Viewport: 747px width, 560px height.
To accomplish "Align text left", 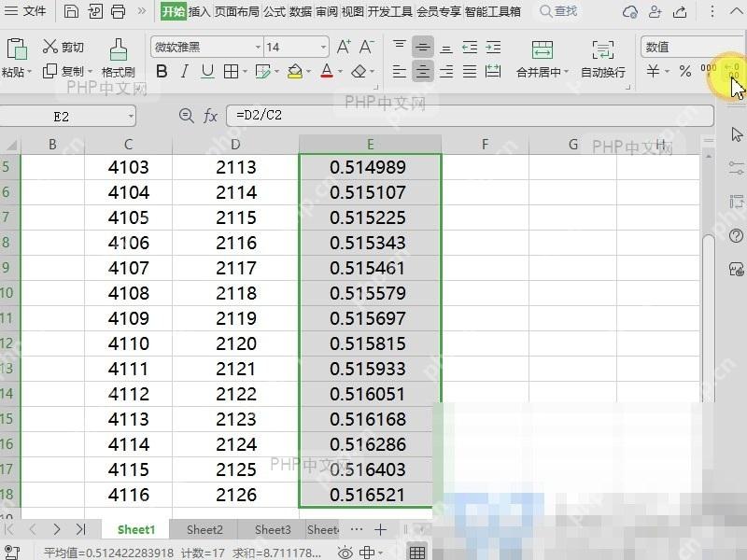I will pyautogui.click(x=400, y=72).
